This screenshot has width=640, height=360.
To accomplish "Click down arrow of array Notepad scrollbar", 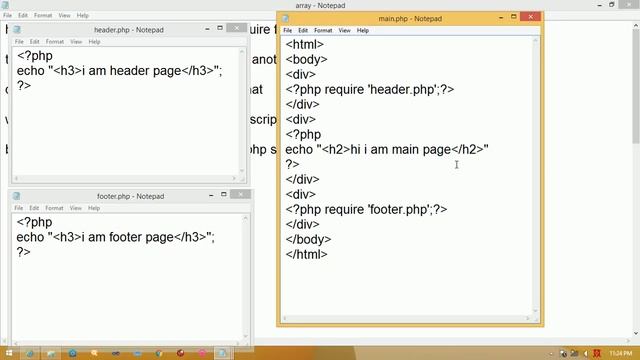I will 636,333.
